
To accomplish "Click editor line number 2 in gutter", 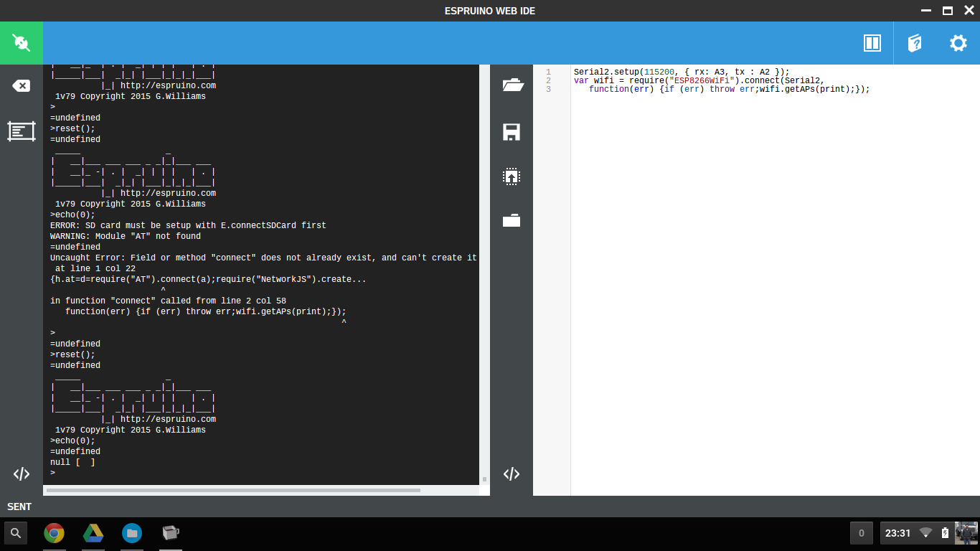I will [548, 80].
